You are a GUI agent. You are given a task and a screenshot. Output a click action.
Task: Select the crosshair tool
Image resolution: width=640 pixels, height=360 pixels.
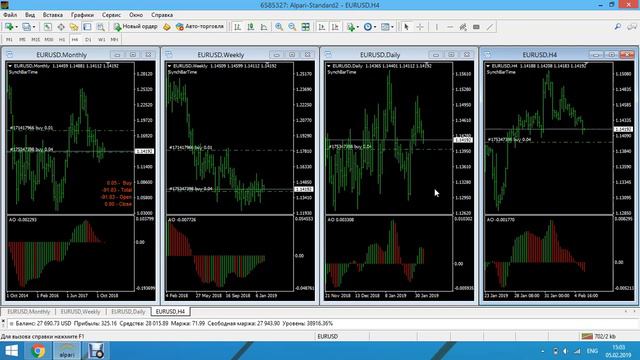(420, 27)
